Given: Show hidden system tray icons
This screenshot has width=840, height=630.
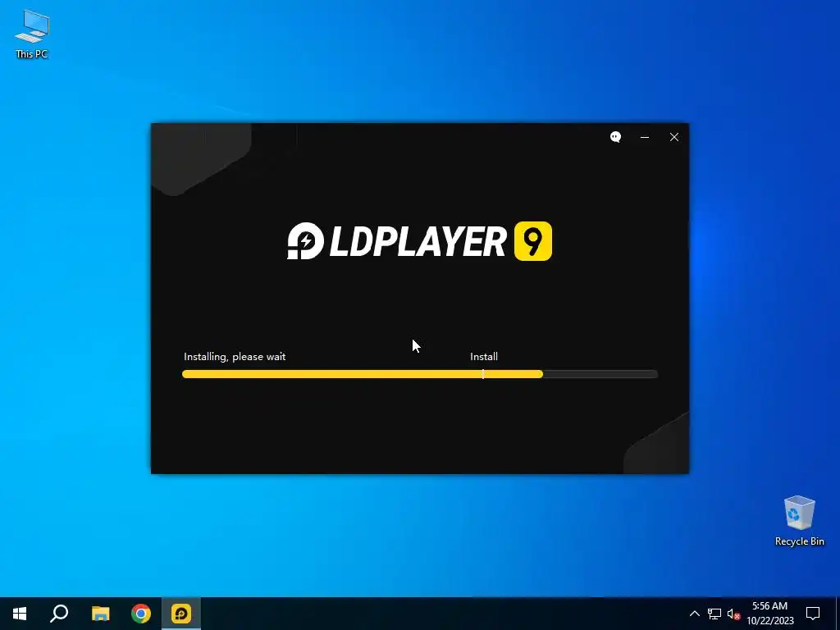Looking at the screenshot, I should 694,614.
